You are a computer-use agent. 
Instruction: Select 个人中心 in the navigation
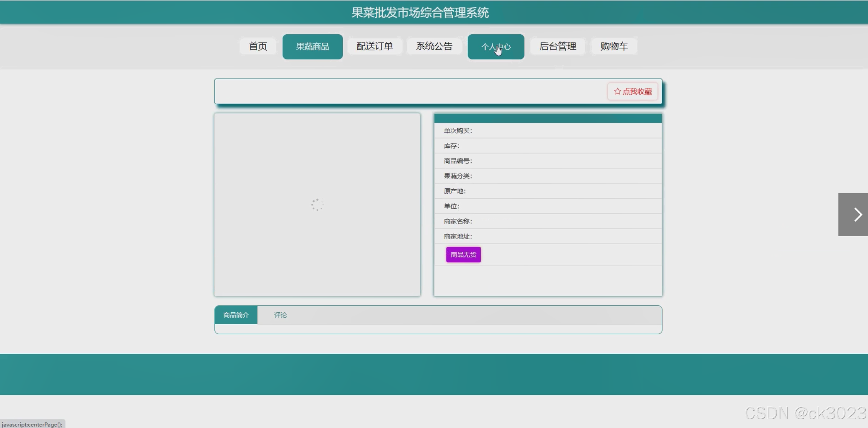pos(496,47)
